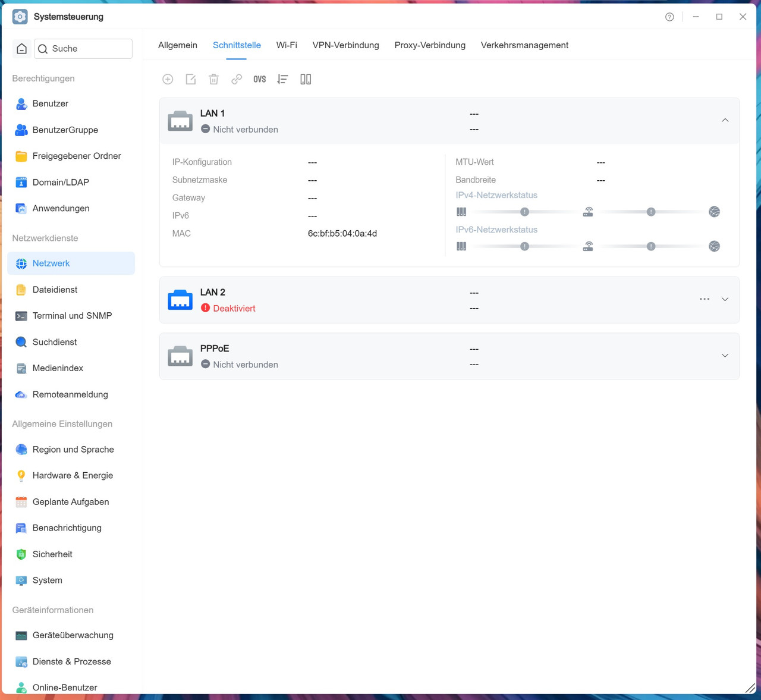This screenshot has height=700, width=761.
Task: Open Hardware & Energie settings
Action: pos(71,476)
